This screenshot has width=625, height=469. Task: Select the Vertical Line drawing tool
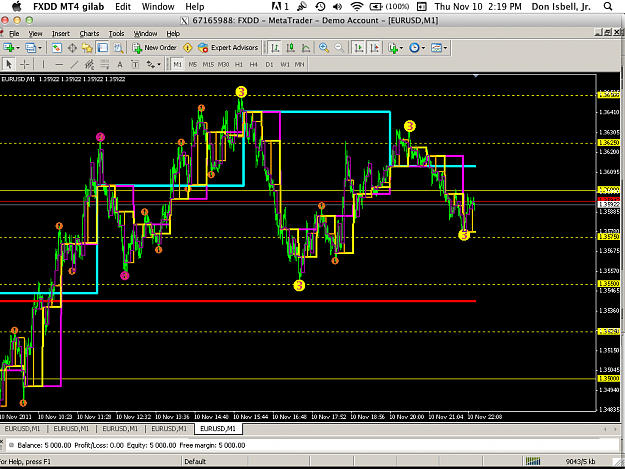(43, 64)
